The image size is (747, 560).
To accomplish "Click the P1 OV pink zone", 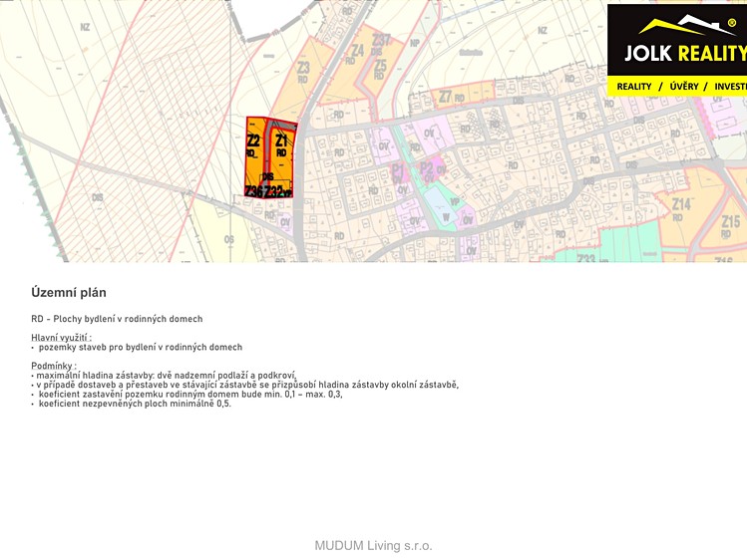I will click(398, 173).
